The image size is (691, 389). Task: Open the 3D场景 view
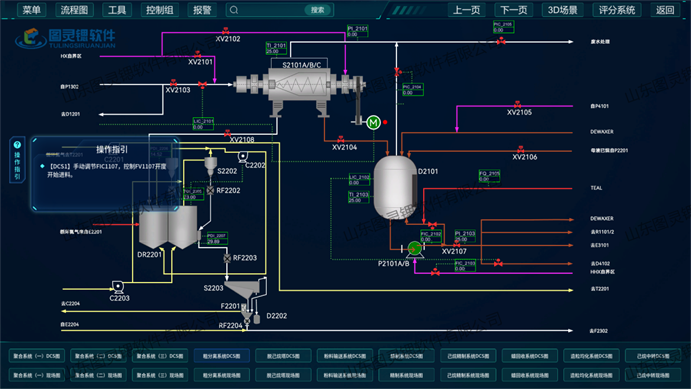tap(563, 10)
